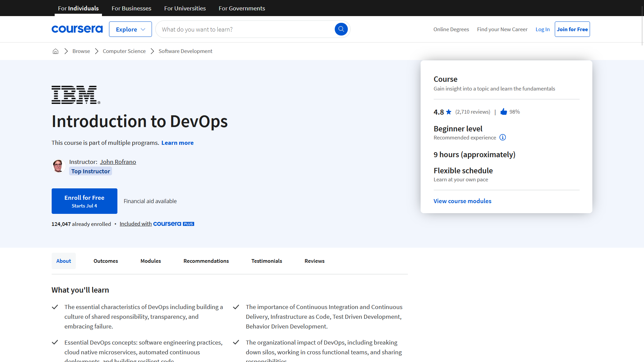Follow the Learn more programs link
644x362 pixels.
[177, 143]
